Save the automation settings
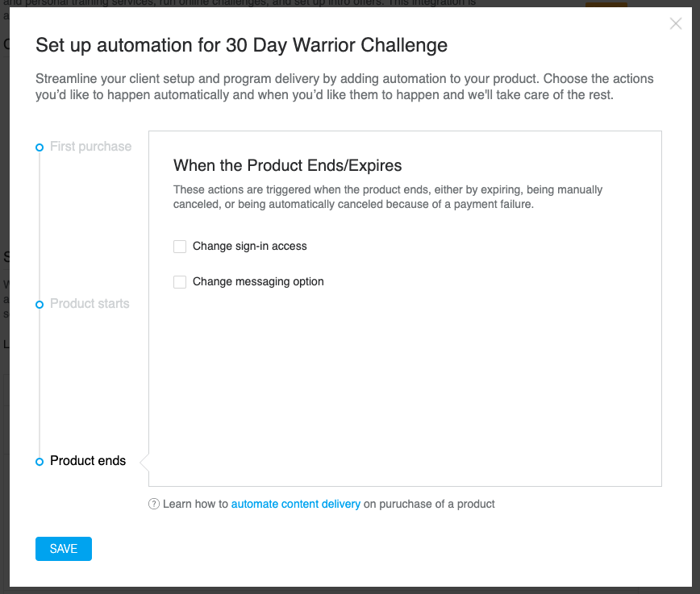Image resolution: width=700 pixels, height=594 pixels. [64, 549]
